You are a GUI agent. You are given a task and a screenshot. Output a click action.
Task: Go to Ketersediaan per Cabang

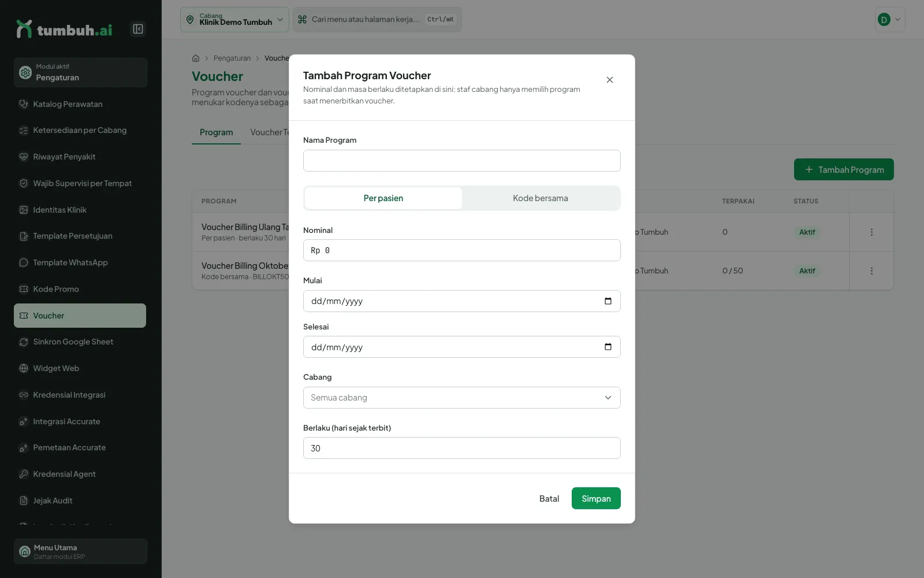tap(80, 131)
